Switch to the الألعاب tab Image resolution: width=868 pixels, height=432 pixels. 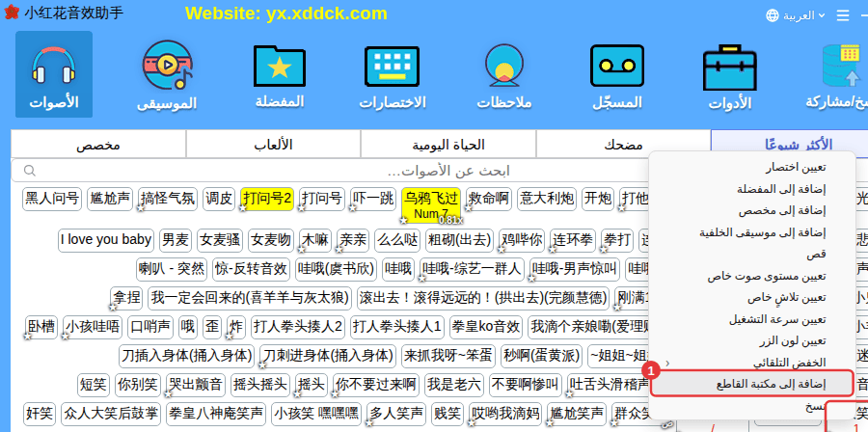pyautogui.click(x=273, y=145)
